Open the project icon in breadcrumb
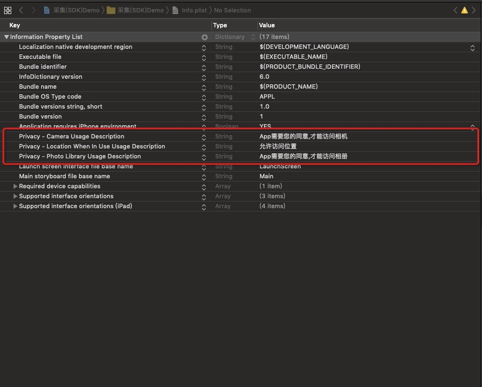The image size is (482, 387). pyautogui.click(x=47, y=10)
